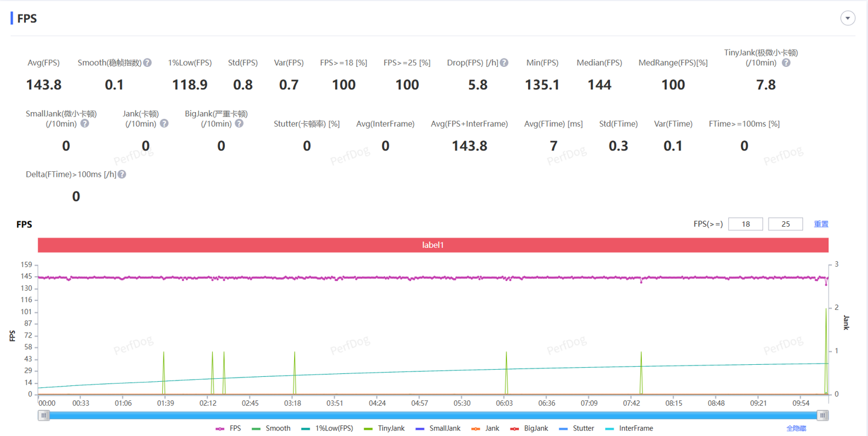Click the FPS threshold field showing 18

(746, 224)
